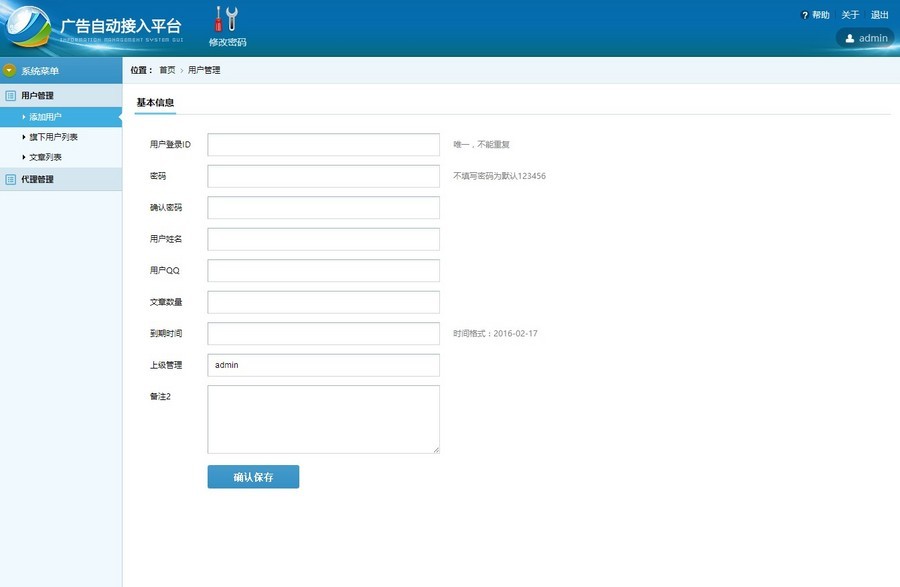This screenshot has height=587, width=900.
Task: Focus the 用户登录ID input field
Action: (324, 145)
